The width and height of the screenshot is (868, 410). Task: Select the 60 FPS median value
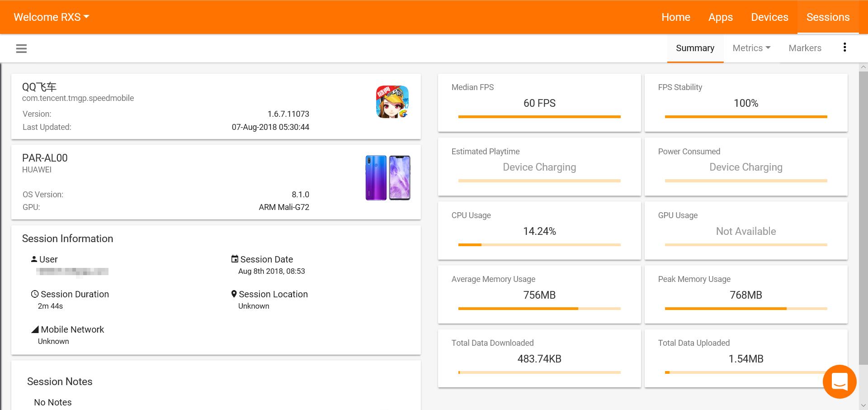(539, 103)
